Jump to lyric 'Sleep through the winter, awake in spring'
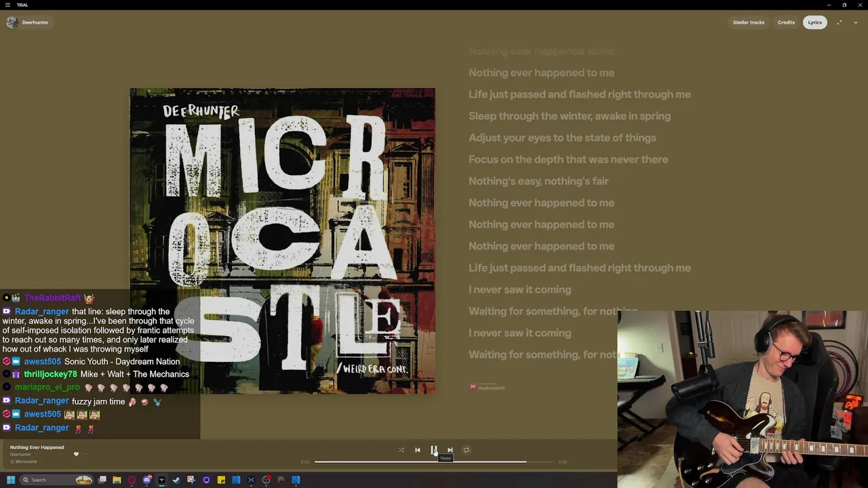Image resolution: width=868 pixels, height=488 pixels. click(570, 116)
